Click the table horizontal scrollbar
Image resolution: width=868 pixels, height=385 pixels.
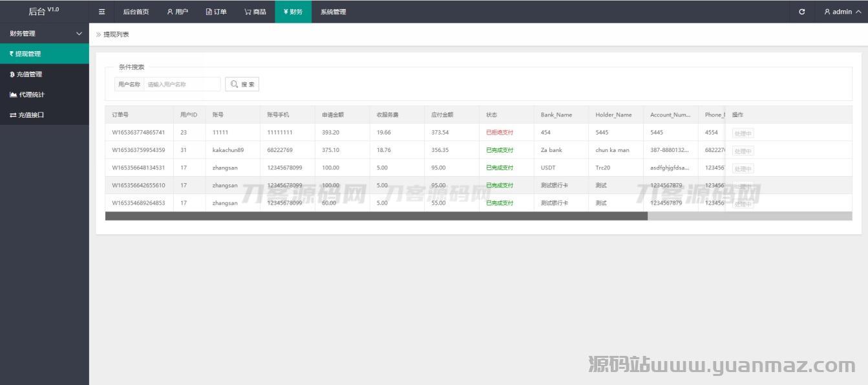click(x=376, y=216)
